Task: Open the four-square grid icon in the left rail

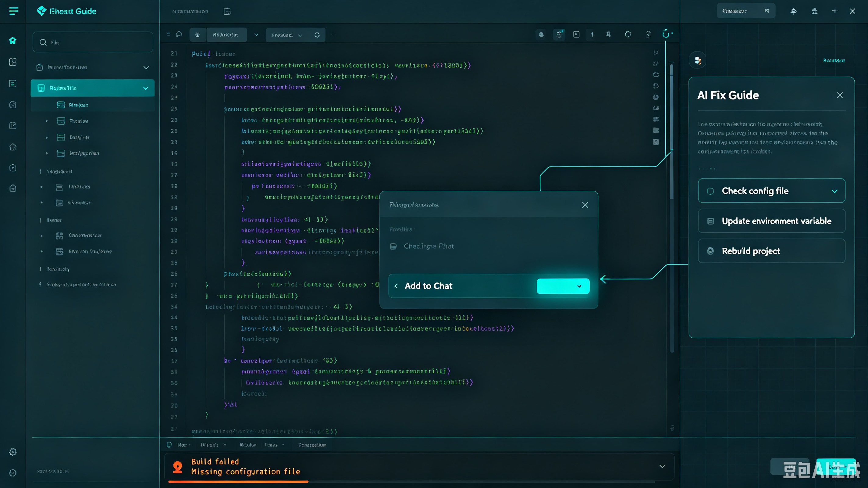Action: coord(13,62)
